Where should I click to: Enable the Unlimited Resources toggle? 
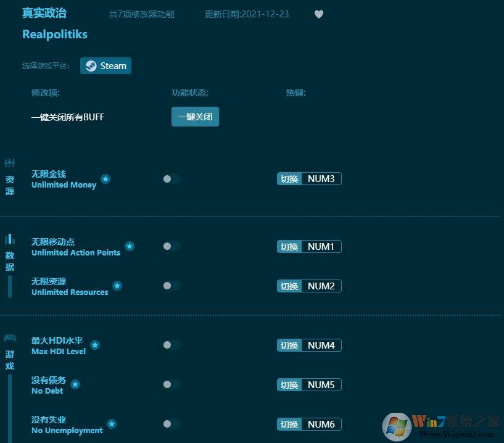(x=168, y=286)
